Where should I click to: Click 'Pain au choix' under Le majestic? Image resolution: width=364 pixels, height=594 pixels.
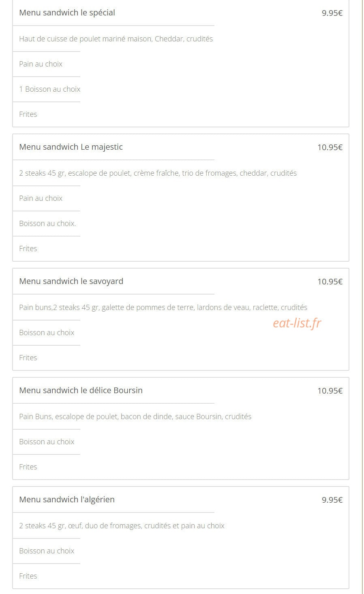click(x=41, y=198)
